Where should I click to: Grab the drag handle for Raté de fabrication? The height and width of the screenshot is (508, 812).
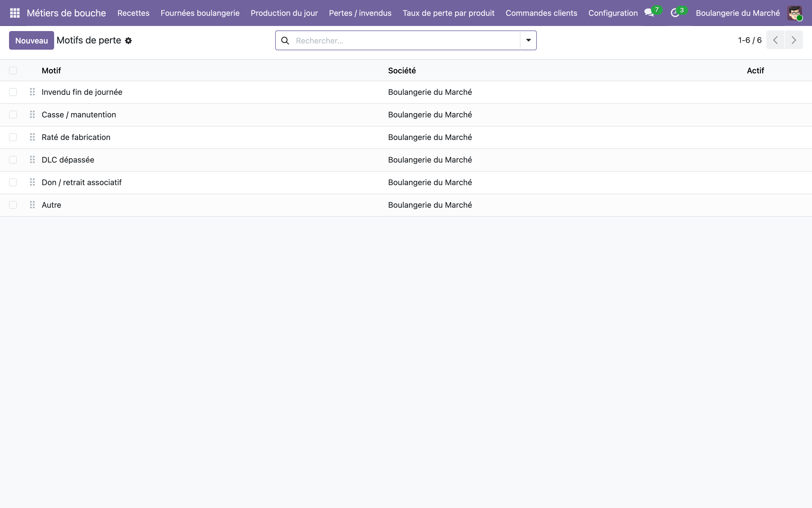(x=32, y=137)
